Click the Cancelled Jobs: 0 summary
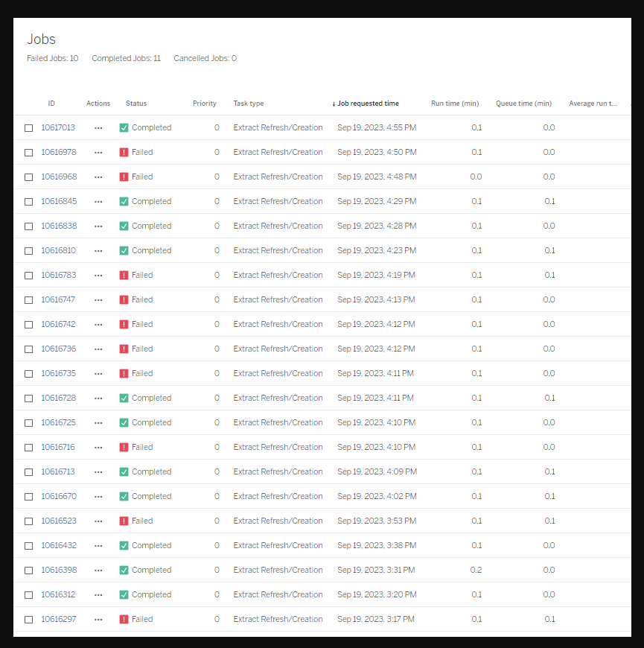 coord(205,58)
